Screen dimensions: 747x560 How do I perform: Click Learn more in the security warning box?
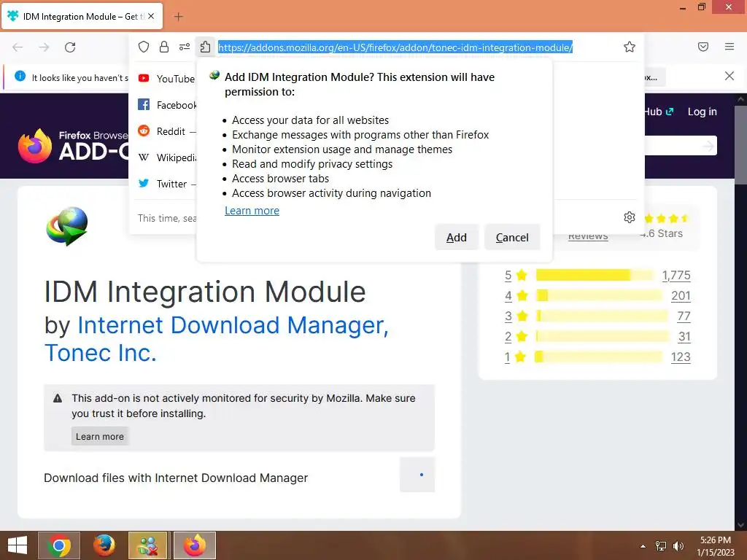(99, 436)
